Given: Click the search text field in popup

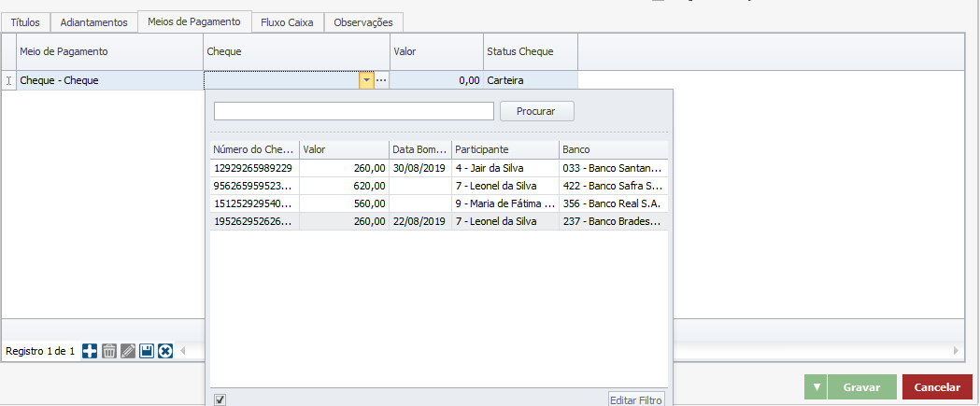Looking at the screenshot, I should point(353,111).
